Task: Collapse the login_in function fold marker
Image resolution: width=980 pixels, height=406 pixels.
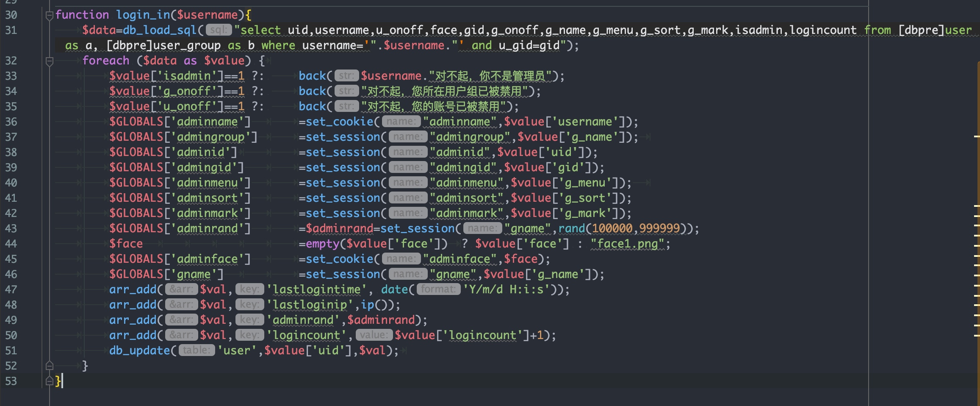Action: (49, 16)
